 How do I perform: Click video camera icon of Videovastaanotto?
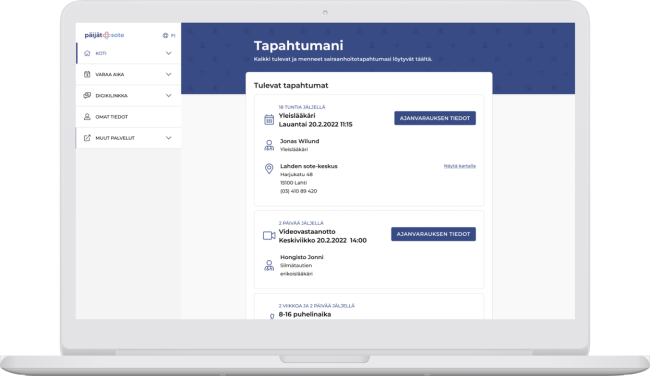[x=269, y=235]
